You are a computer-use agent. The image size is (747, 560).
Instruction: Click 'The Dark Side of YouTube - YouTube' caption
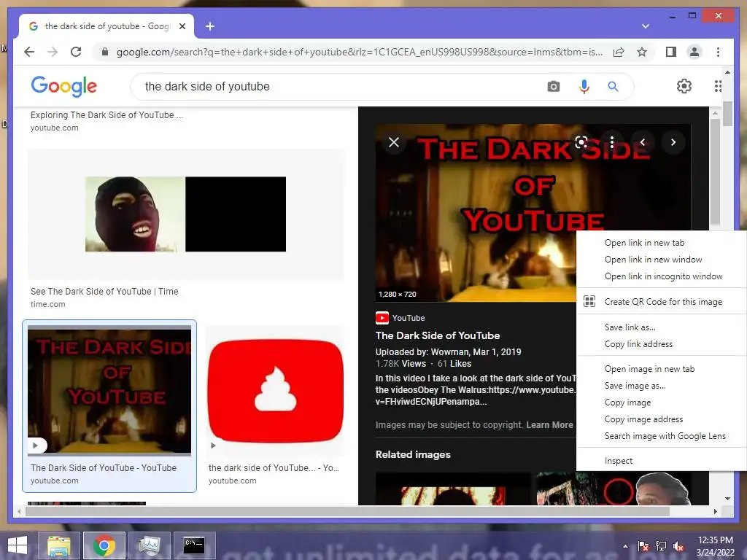[x=104, y=468]
